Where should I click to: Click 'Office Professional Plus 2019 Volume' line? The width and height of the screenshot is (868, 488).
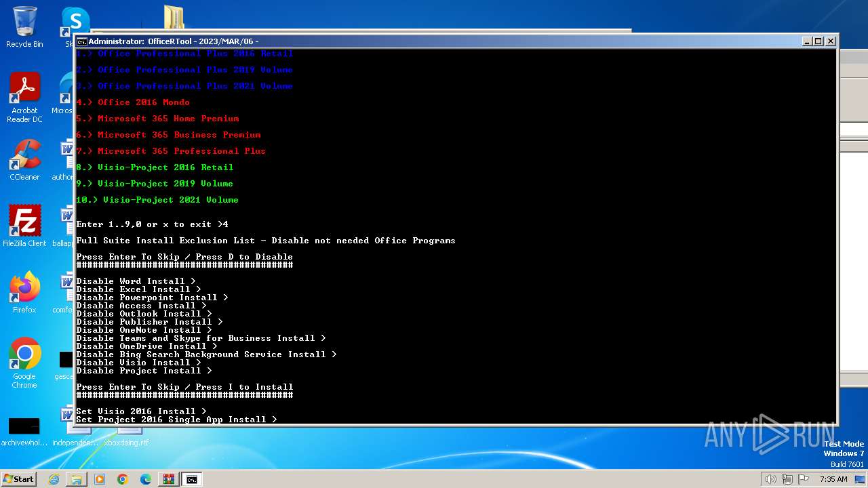[x=184, y=70]
